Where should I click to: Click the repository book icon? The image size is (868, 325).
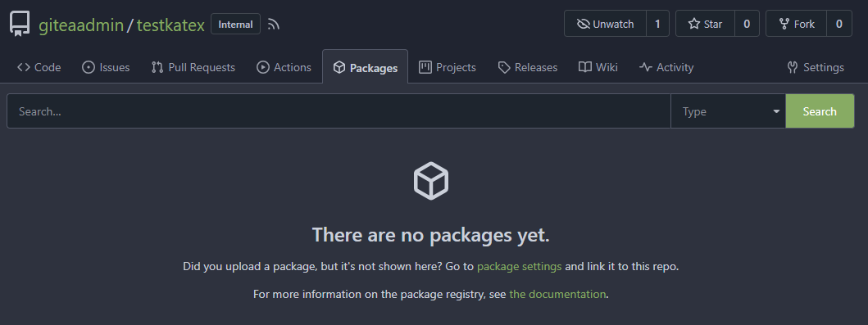(20, 25)
